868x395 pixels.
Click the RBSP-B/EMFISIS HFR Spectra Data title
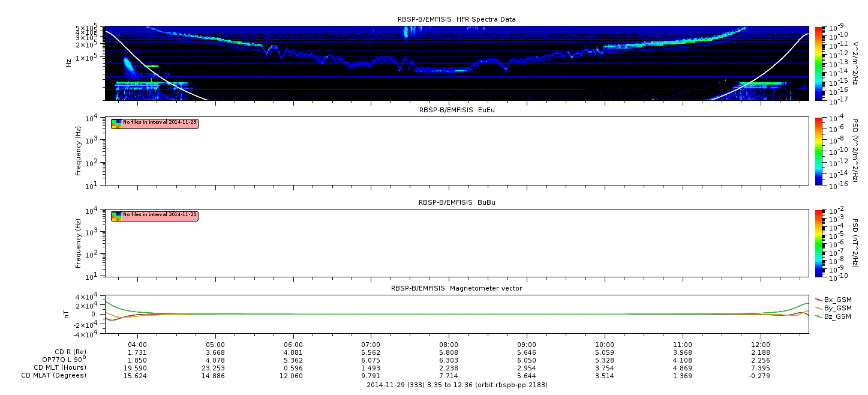tap(456, 20)
